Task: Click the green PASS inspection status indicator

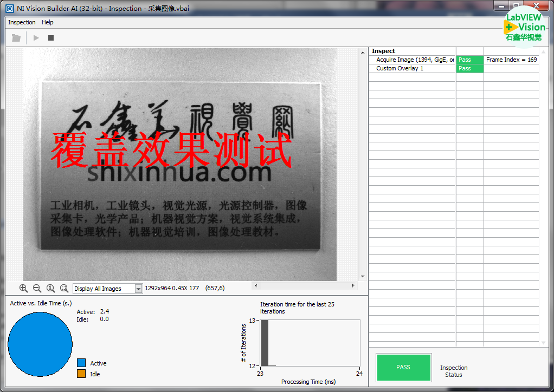Action: (x=403, y=367)
